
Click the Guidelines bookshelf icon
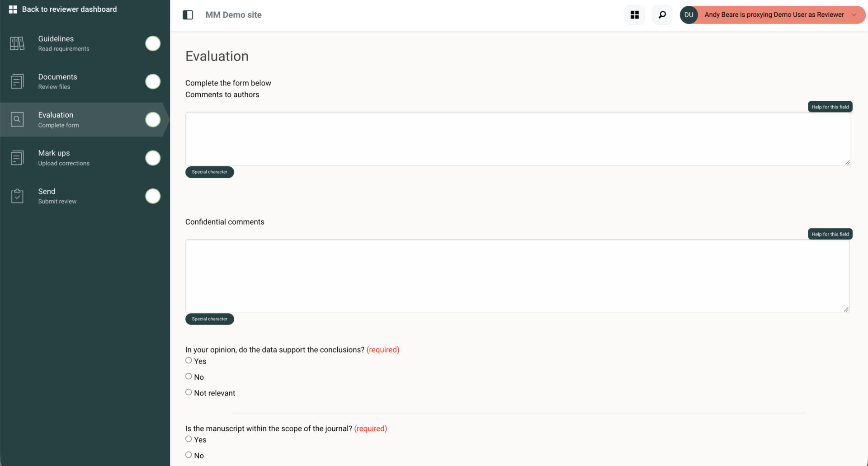pos(17,43)
